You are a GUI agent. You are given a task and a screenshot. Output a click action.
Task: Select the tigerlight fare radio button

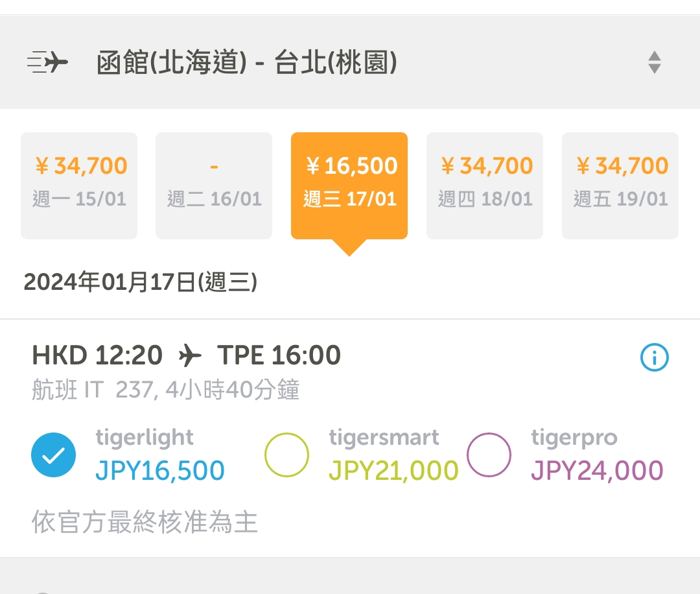[x=53, y=455]
